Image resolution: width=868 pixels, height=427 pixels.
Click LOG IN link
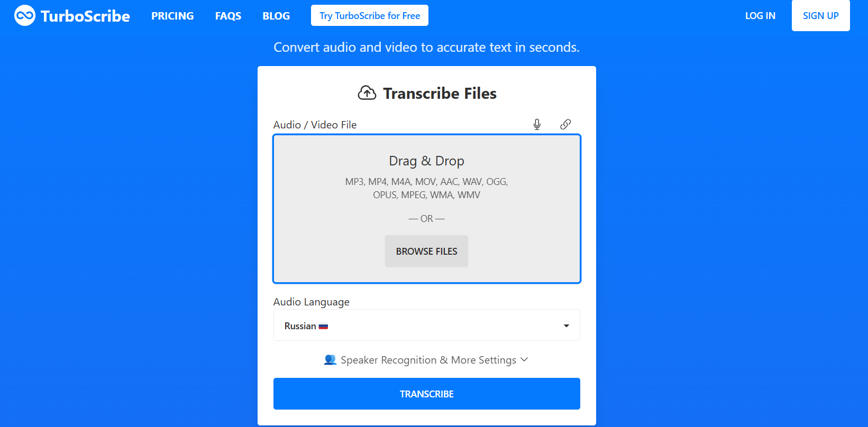pos(760,16)
